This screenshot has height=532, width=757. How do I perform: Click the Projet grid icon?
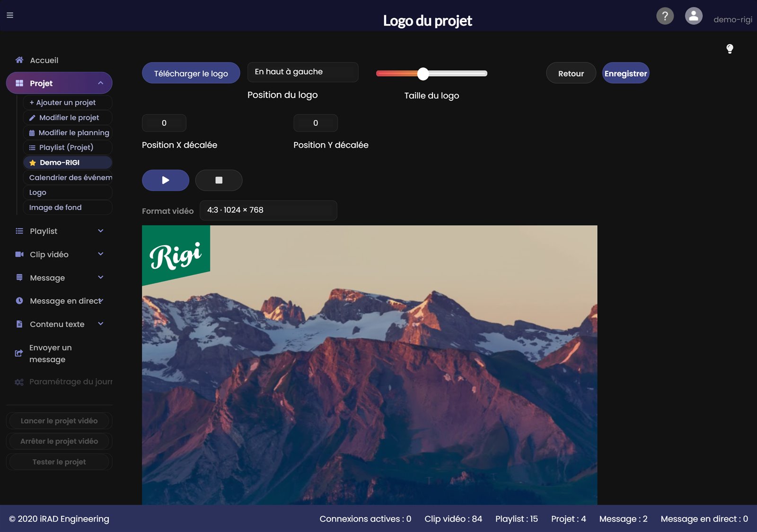pos(19,83)
